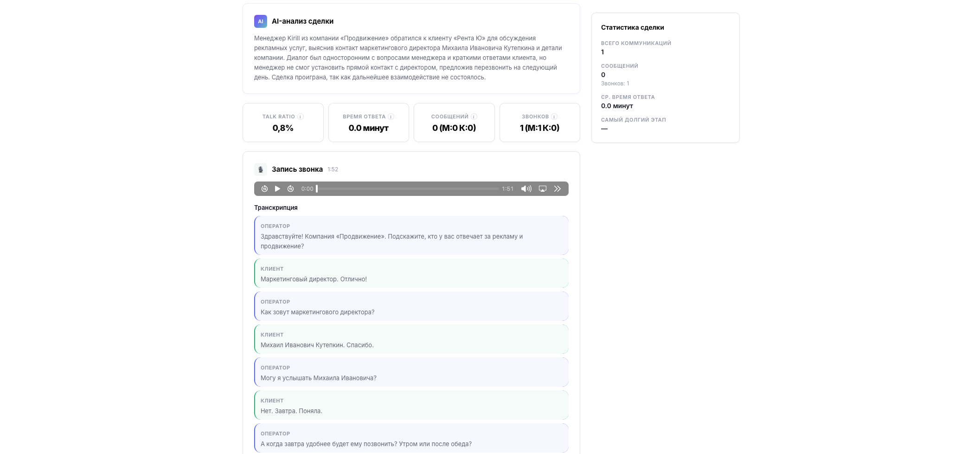Click the Talk Ratio 0,8% card

[283, 123]
